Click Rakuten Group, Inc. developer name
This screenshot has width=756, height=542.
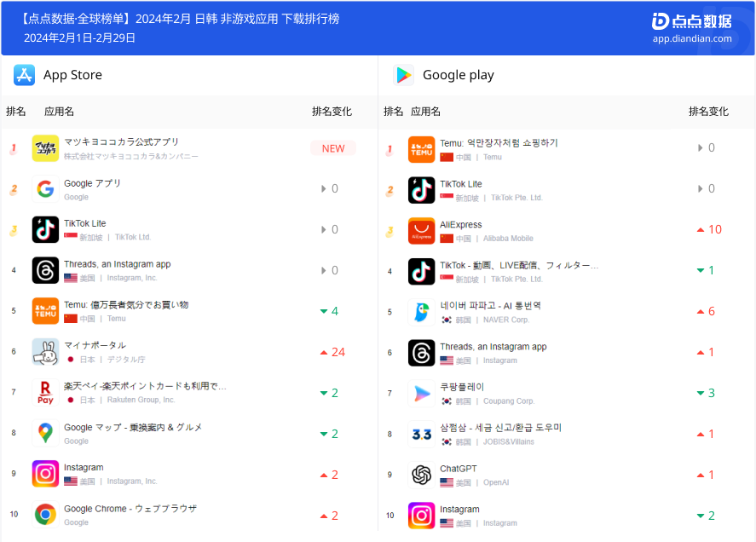(141, 400)
